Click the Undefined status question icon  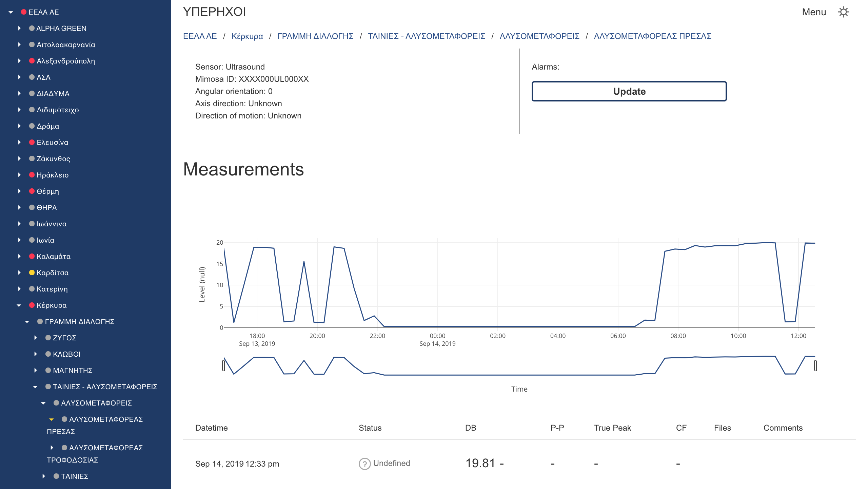point(364,463)
